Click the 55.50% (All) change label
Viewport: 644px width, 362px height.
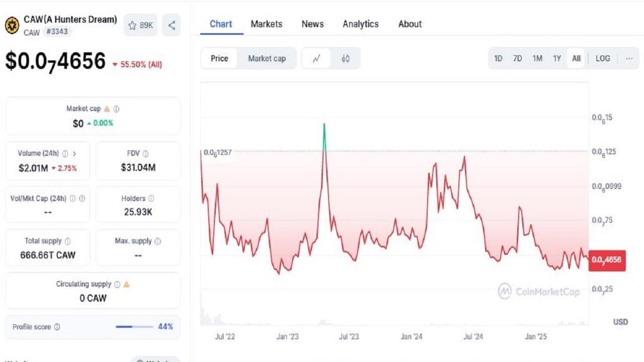pyautogui.click(x=137, y=64)
